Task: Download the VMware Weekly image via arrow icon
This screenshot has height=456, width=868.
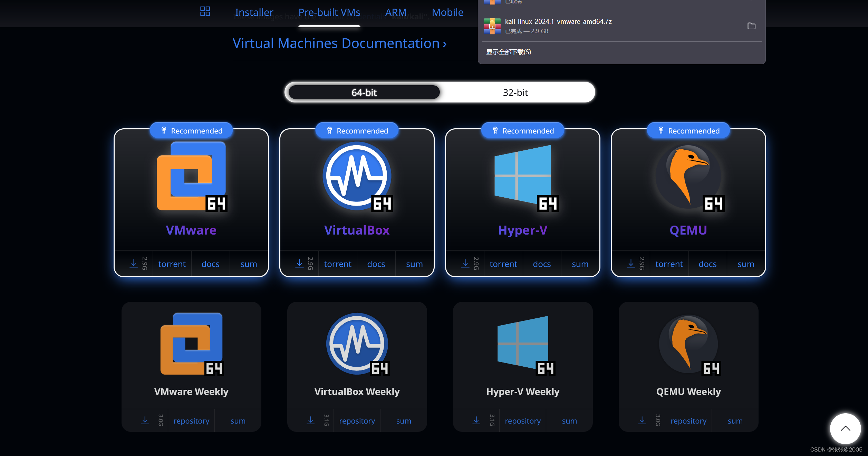Action: click(145, 420)
